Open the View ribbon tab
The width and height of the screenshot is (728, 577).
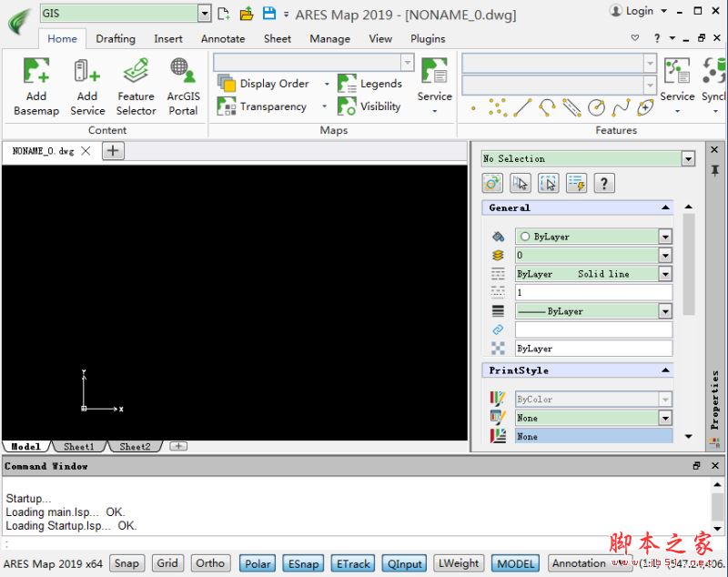point(380,38)
